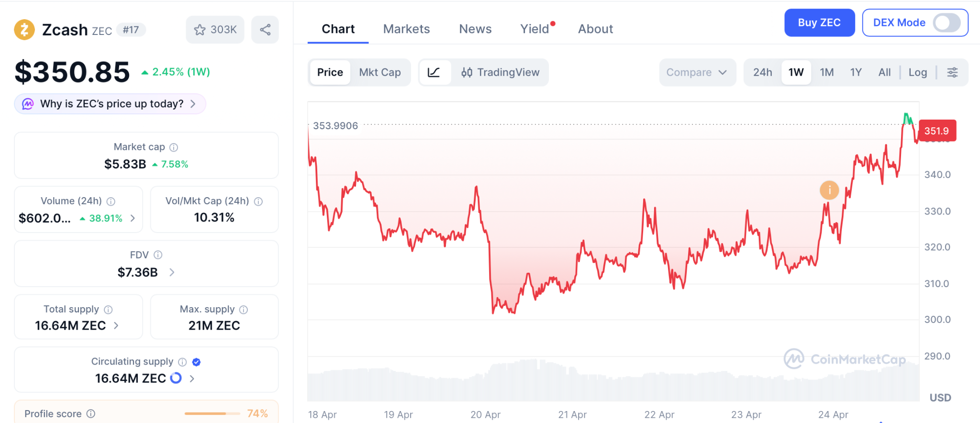Click the orange event marker on chart

[x=829, y=190]
